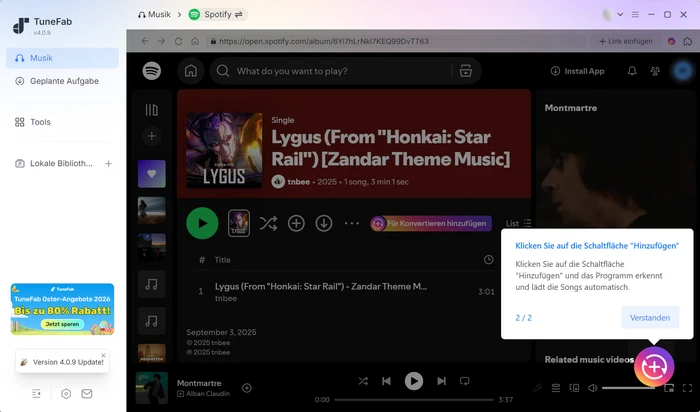Image resolution: width=700 pixels, height=412 pixels.
Task: Toggle repeat in the player bar
Action: [x=465, y=381]
